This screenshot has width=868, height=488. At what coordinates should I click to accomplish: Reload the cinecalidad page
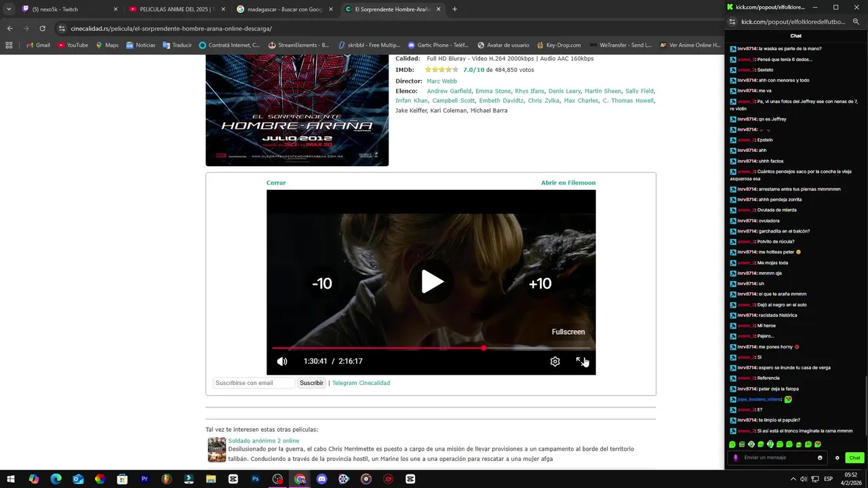pyautogui.click(x=42, y=28)
